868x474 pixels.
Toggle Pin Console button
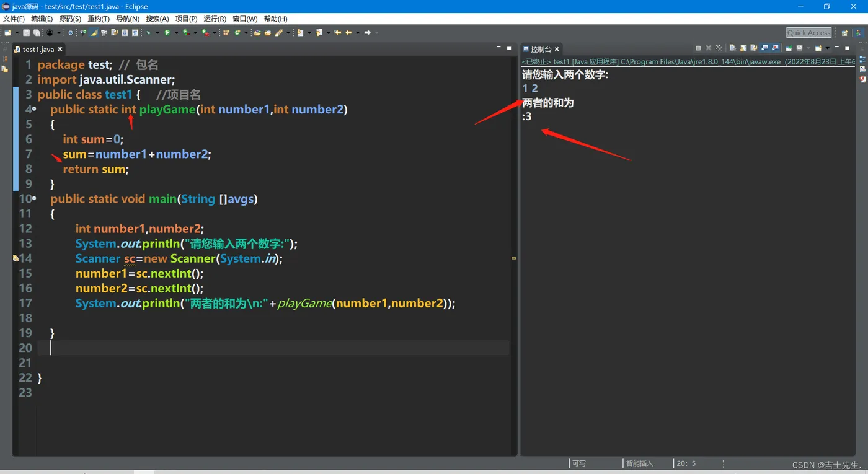click(x=788, y=48)
